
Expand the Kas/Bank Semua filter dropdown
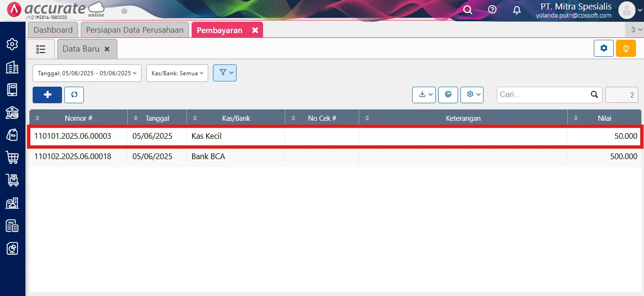coord(177,73)
